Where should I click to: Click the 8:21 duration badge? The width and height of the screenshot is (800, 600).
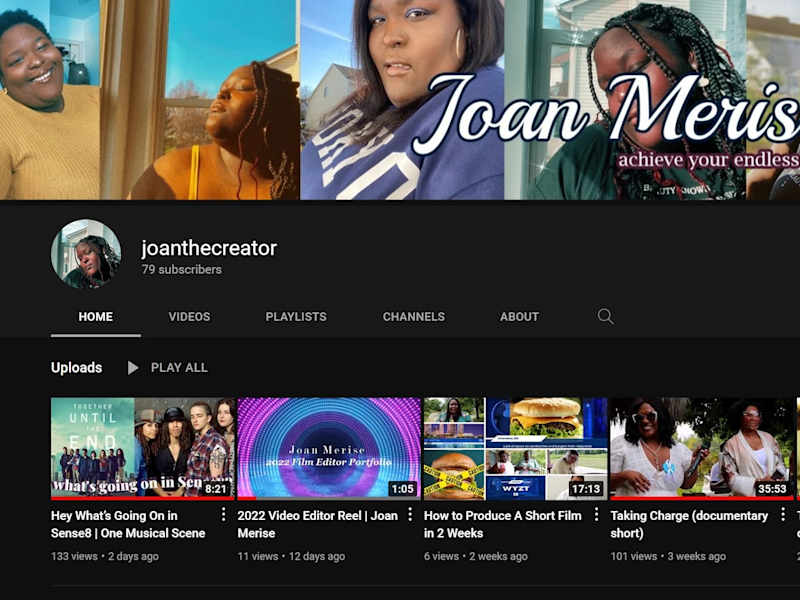point(215,489)
